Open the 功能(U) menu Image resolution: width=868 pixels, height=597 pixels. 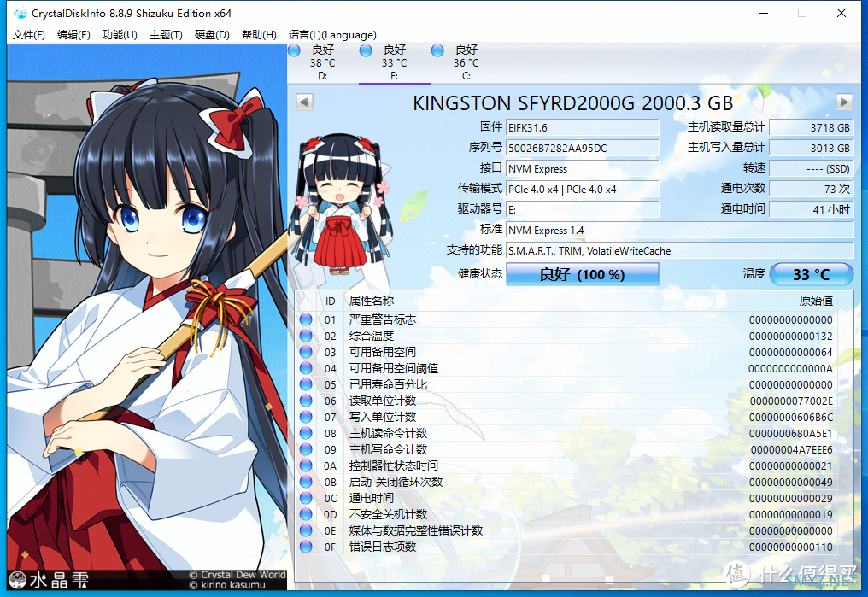point(120,35)
